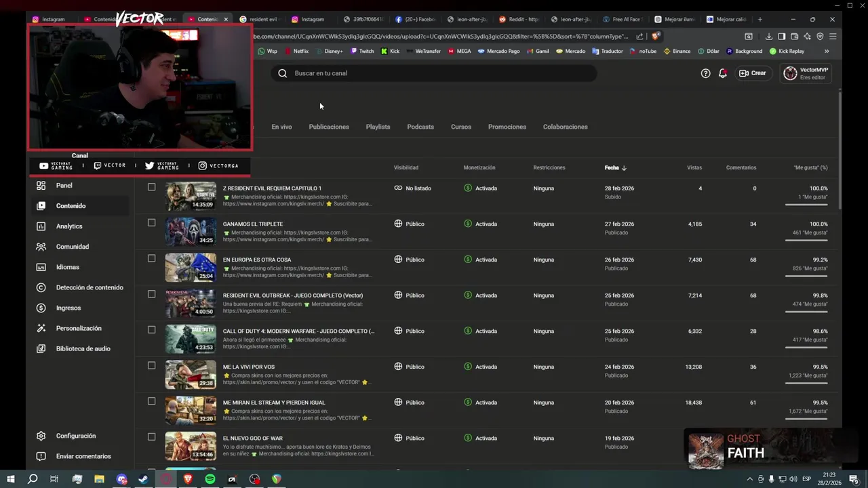Open the Brave wallet icon
Viewport: 868px width, 488px height.
[794, 37]
